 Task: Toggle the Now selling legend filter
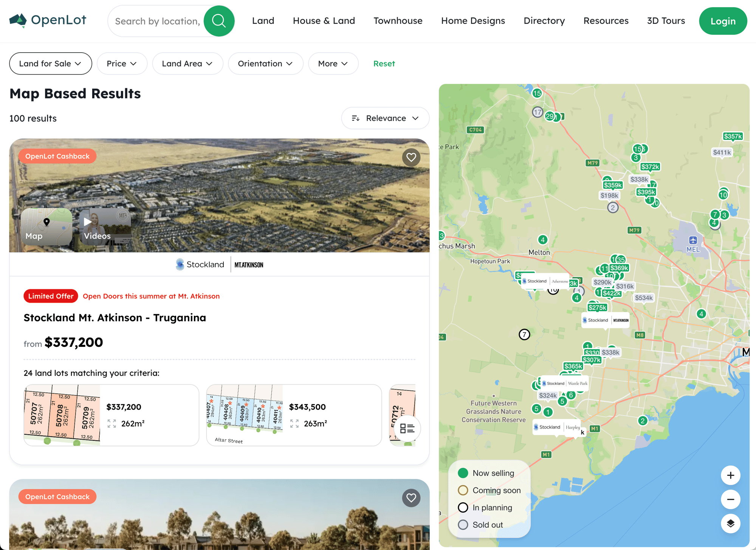(486, 473)
